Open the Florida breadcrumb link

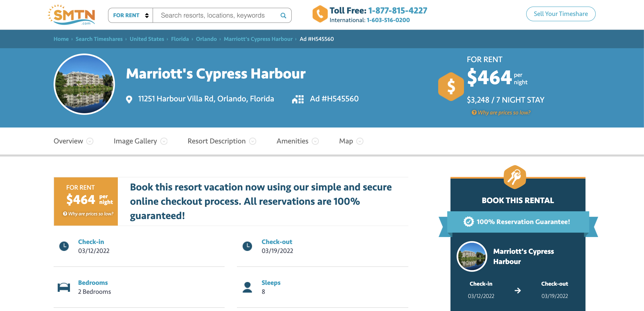click(x=180, y=39)
